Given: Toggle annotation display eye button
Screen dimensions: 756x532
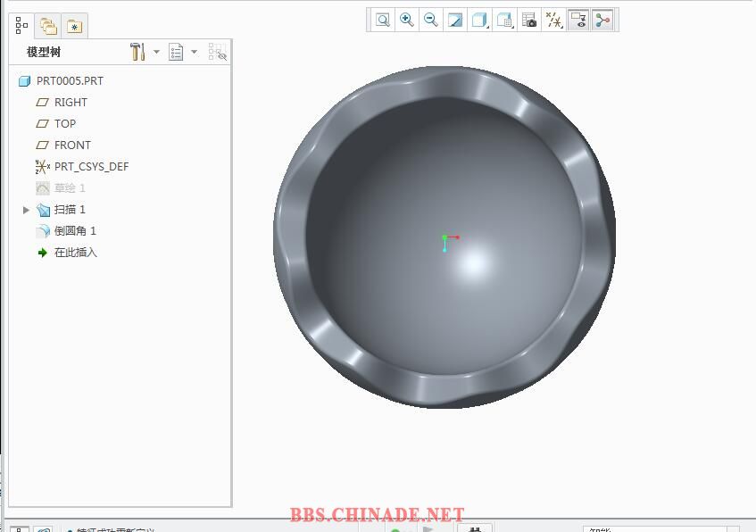Looking at the screenshot, I should [x=578, y=20].
